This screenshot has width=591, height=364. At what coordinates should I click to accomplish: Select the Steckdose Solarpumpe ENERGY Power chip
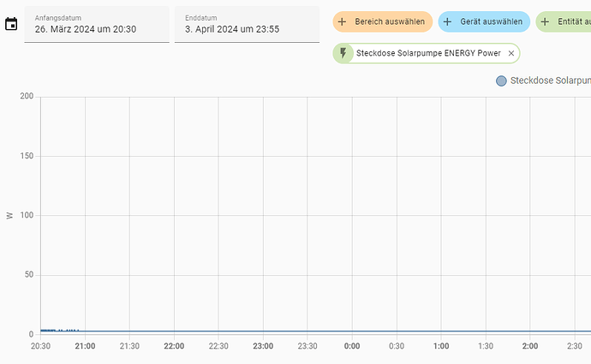(x=428, y=53)
